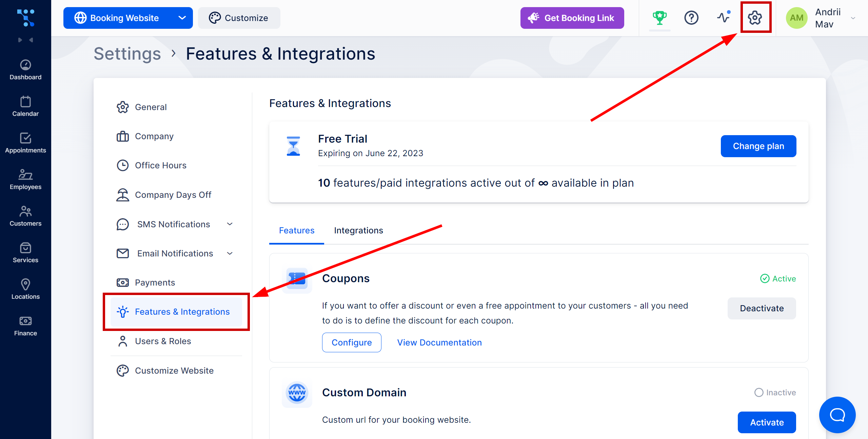The width and height of the screenshot is (868, 439).
Task: Open Appointments from the sidebar
Action: [25, 143]
